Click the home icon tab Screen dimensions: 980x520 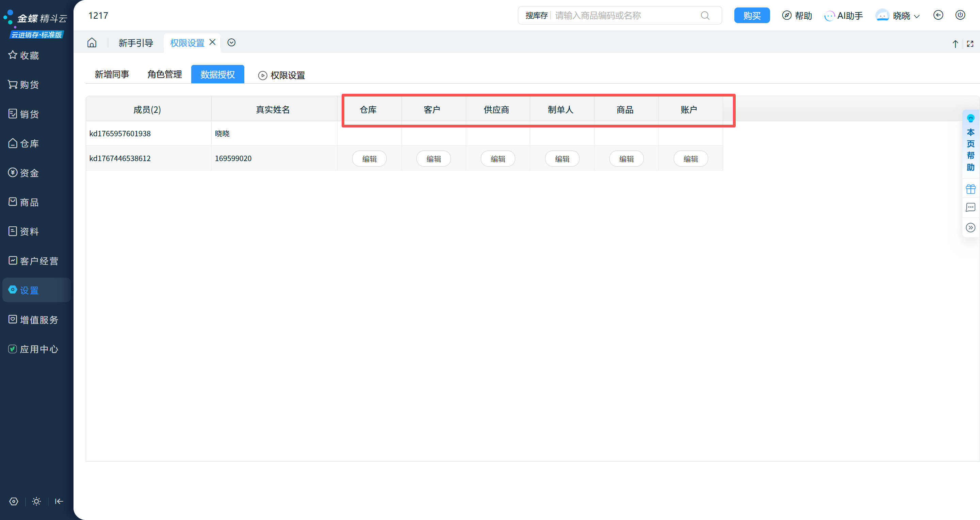coord(92,42)
